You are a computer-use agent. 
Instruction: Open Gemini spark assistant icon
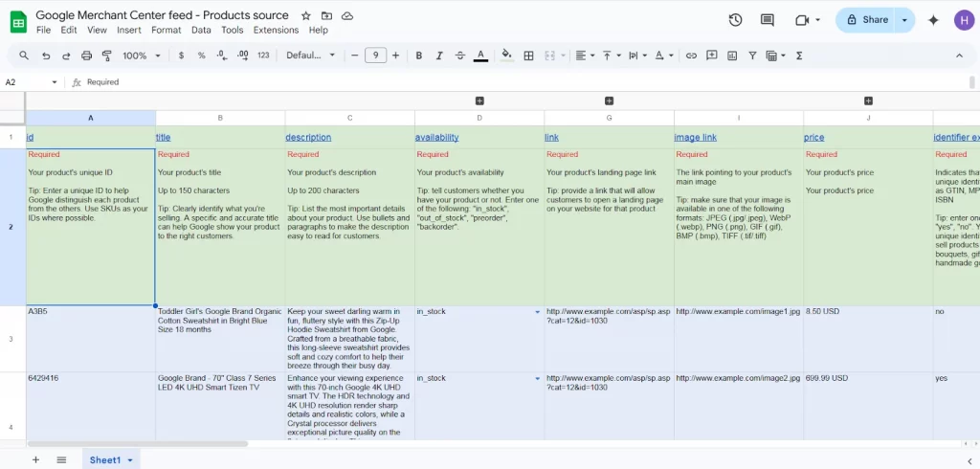pos(934,20)
